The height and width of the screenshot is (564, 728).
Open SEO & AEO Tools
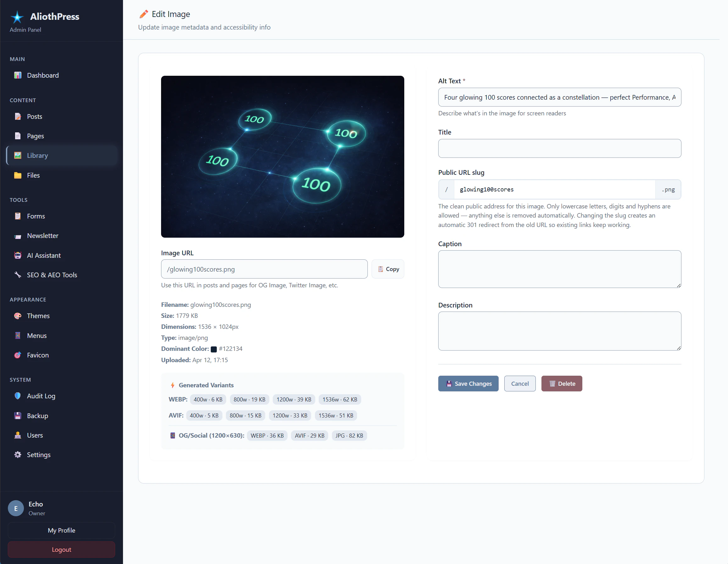coord(52,275)
